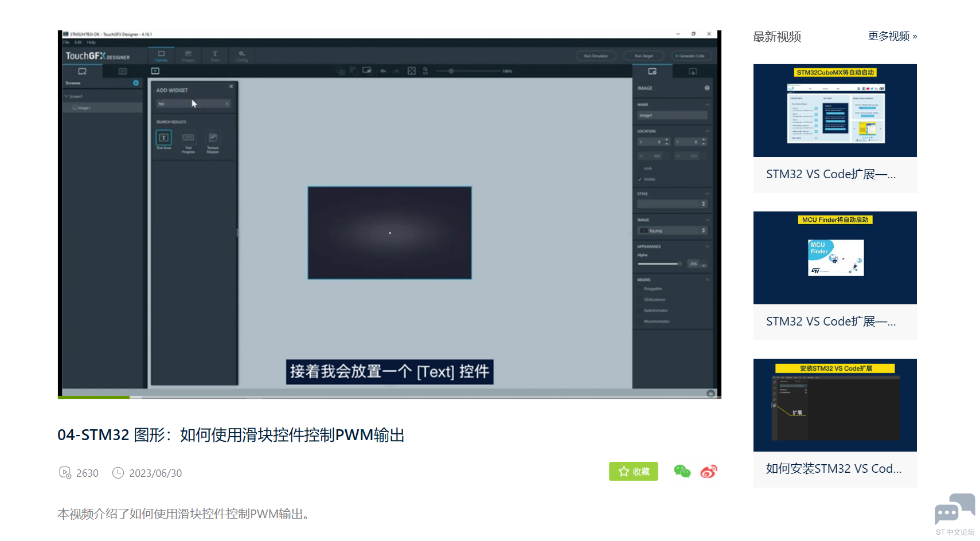Select the Interactions tab icon in right panel
980x541 pixels.
[693, 72]
